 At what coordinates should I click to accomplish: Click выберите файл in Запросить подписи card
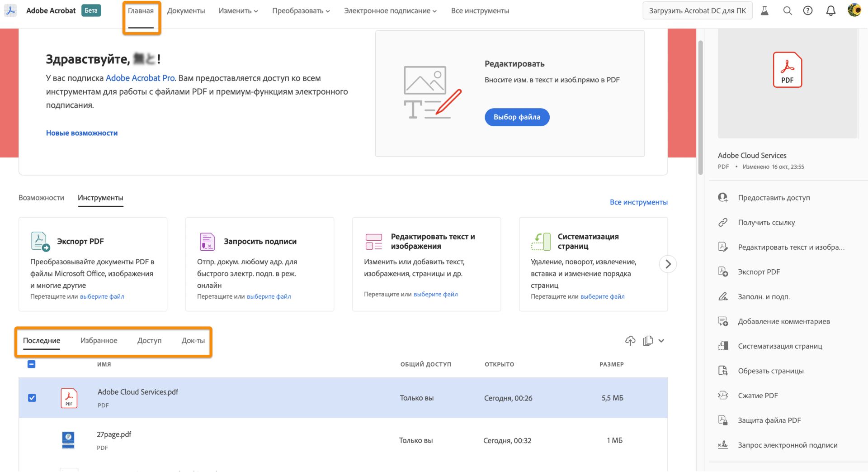tap(269, 297)
